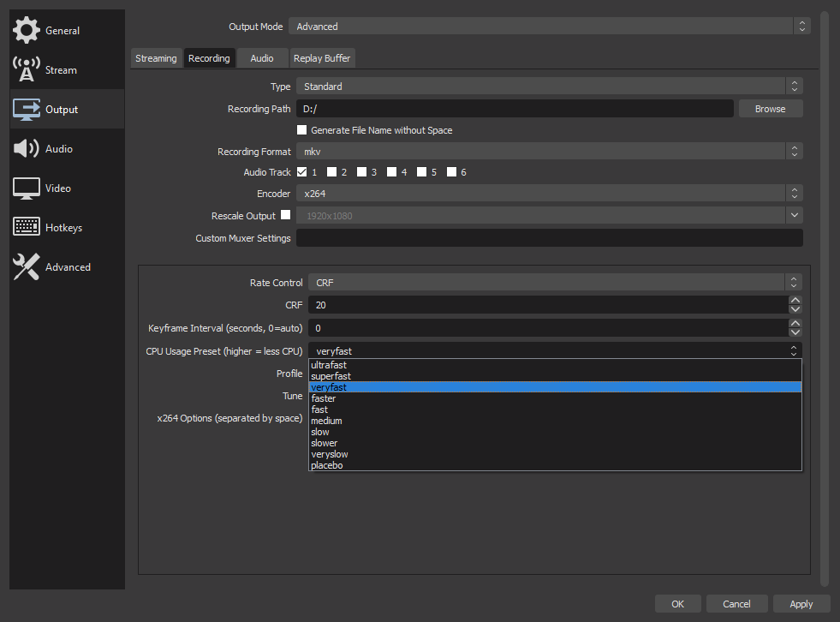Click the Cancel button
The width and height of the screenshot is (840, 622).
click(736, 604)
